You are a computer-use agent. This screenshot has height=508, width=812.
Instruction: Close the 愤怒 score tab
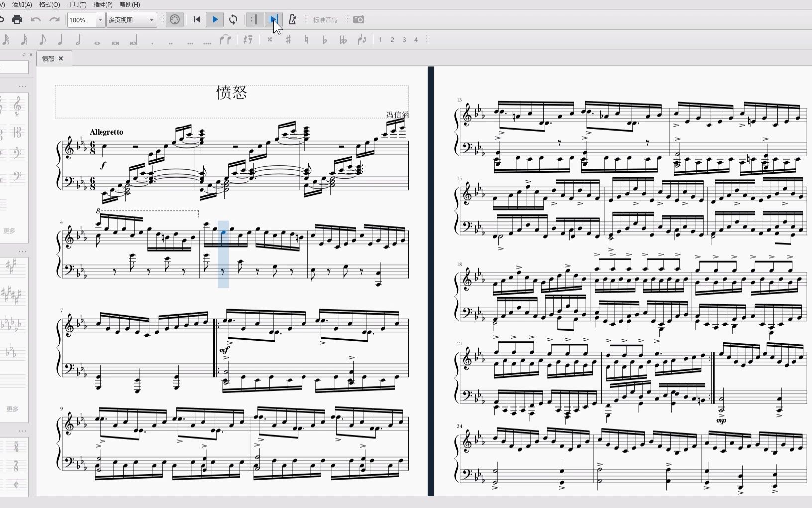click(61, 58)
